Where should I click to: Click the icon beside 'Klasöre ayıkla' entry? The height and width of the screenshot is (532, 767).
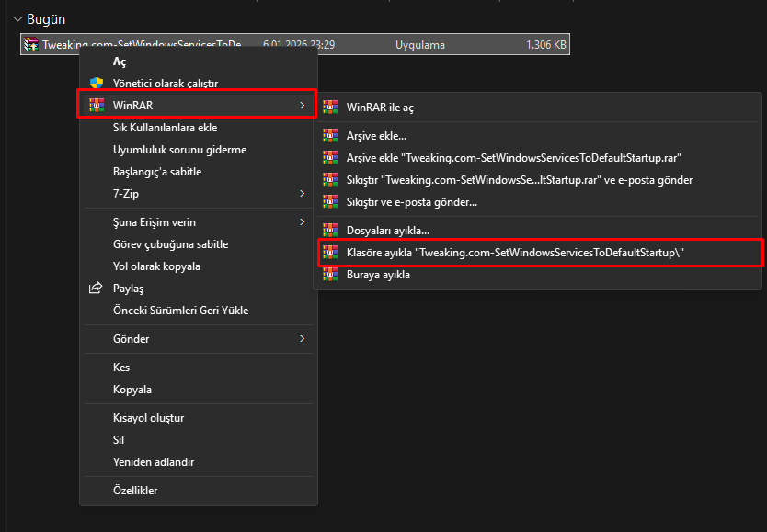pos(330,253)
